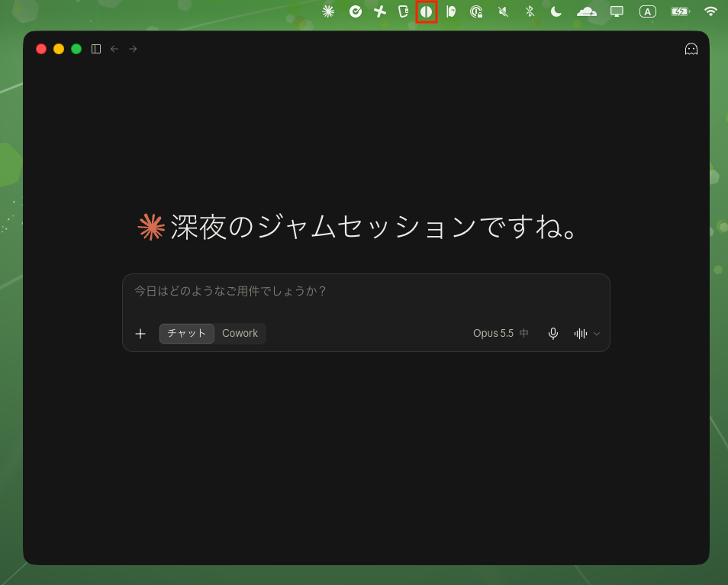Click the yellow minimize window button
Image resolution: width=728 pixels, height=585 pixels.
point(59,49)
